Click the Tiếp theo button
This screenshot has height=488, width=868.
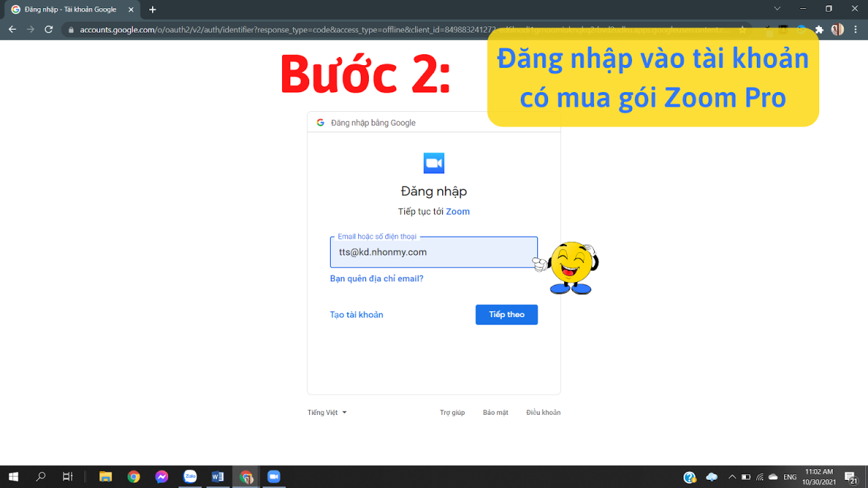point(506,314)
